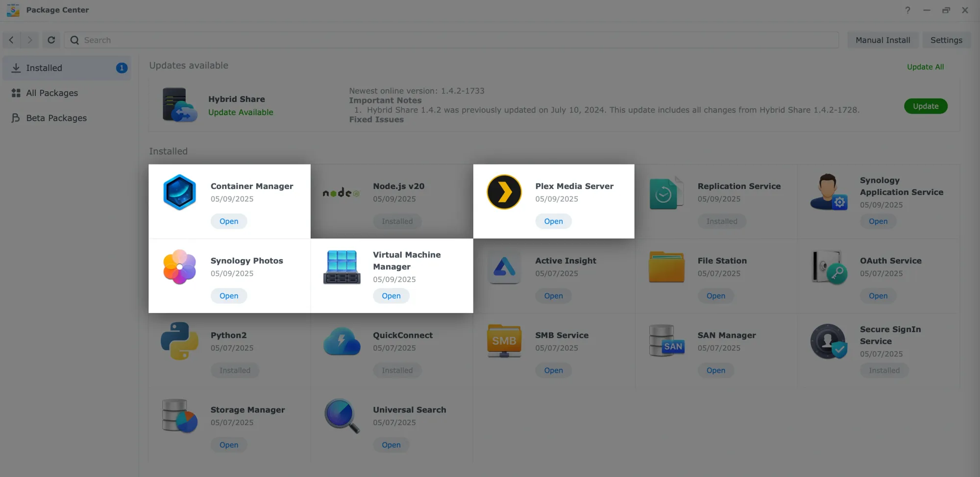Open Virtual Machine Manager

(391, 296)
